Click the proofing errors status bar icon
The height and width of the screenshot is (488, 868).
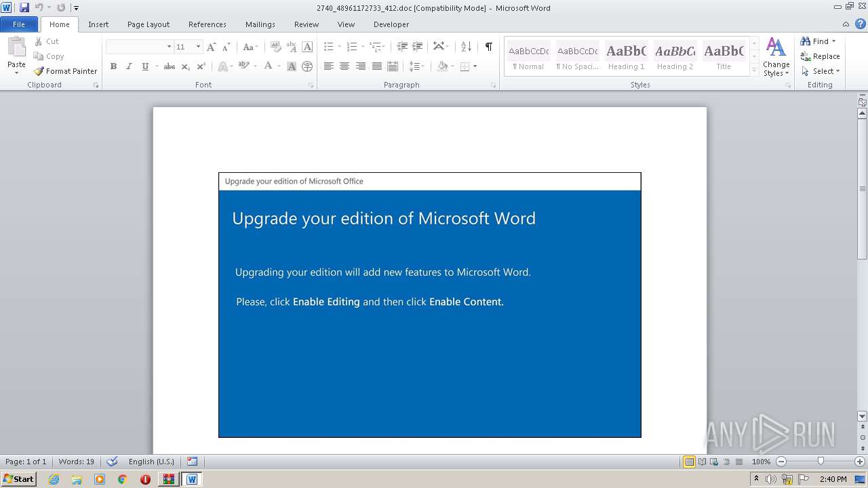pos(113,462)
